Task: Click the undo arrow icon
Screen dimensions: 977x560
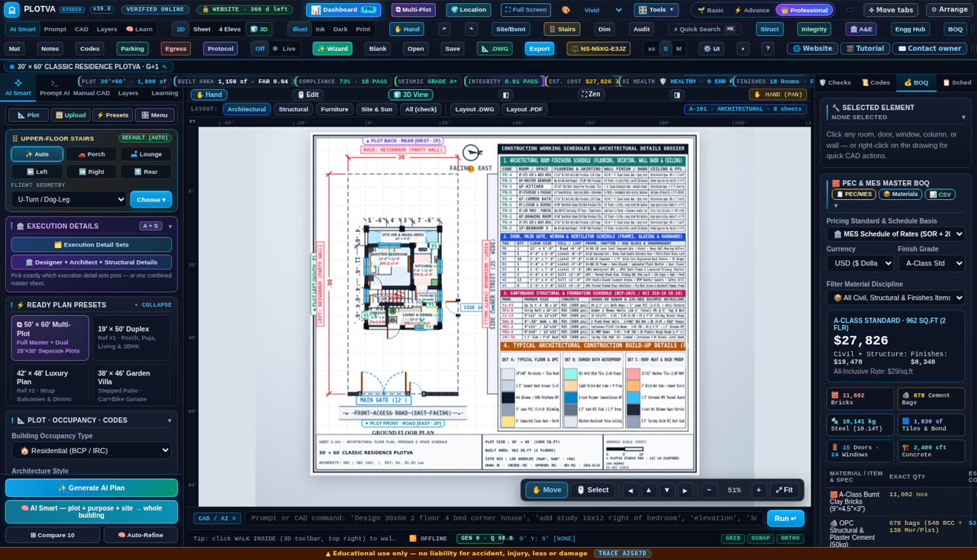Action: coord(444,29)
